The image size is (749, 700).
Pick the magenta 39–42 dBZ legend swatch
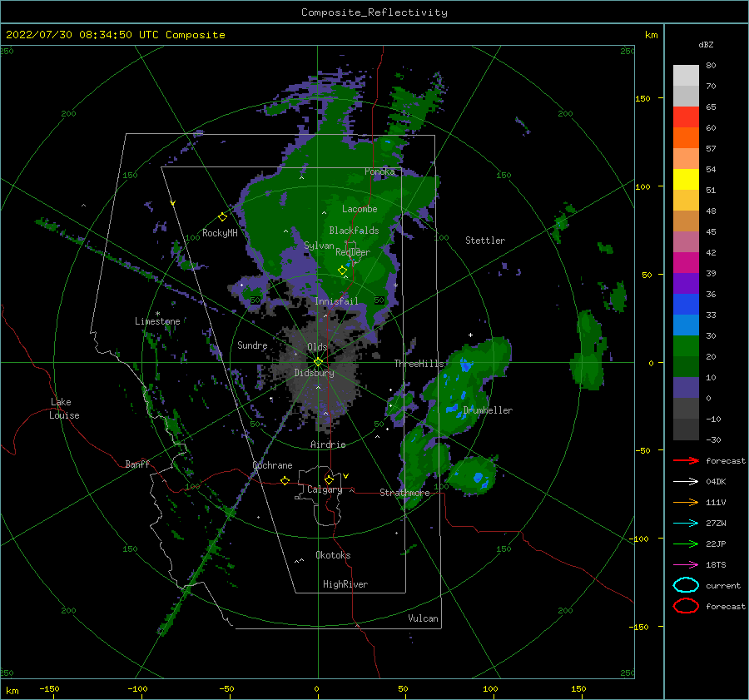(x=686, y=262)
